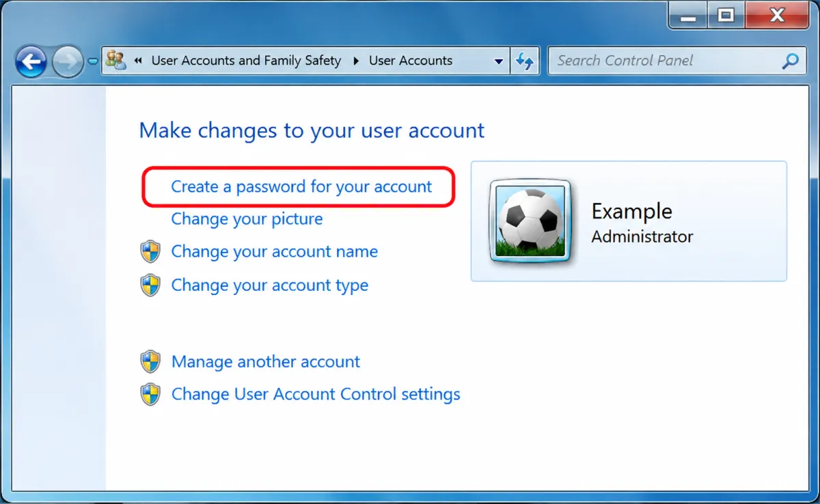Click the Make changes to your user account heading
The image size is (820, 504).
coord(312,130)
